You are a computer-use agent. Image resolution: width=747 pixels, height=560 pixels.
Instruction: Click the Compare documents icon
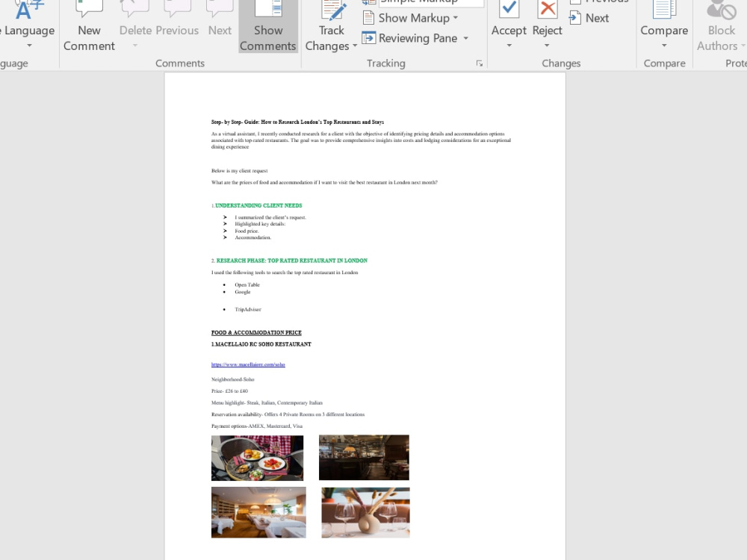click(x=664, y=10)
